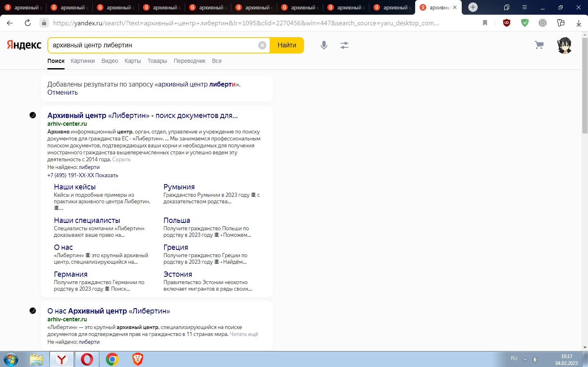Open the shopping cart icon
This screenshot has height=367, width=588.
coord(539,45)
